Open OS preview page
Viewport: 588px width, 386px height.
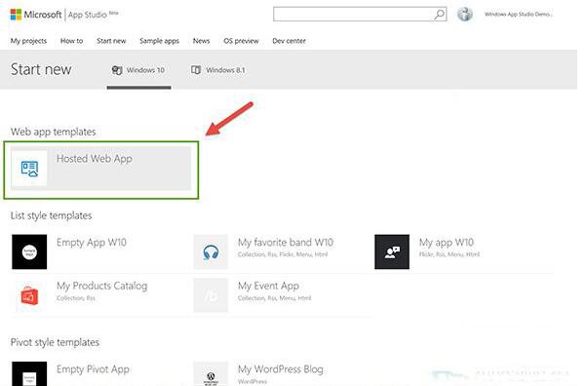tap(241, 41)
